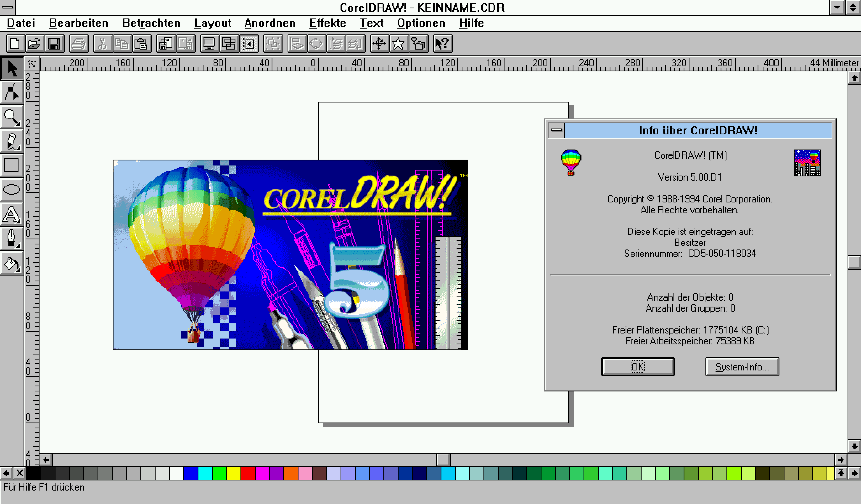Select the Shape node tool
Image resolution: width=861 pixels, height=504 pixels.
tap(12, 92)
